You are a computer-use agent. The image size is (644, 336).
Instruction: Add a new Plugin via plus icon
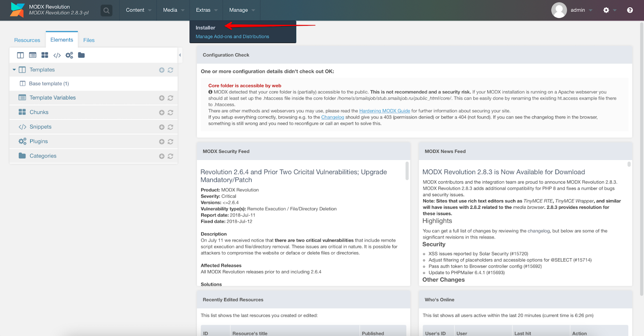coord(162,142)
